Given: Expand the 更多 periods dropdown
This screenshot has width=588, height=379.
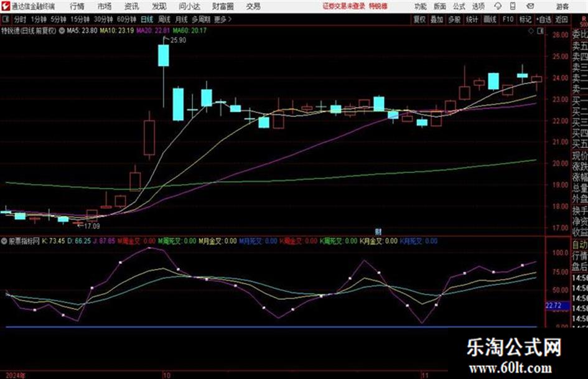Looking at the screenshot, I should (x=223, y=19).
